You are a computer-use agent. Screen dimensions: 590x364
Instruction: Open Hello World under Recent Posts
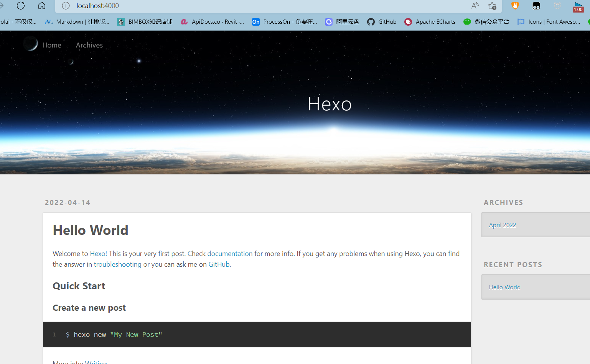(504, 287)
